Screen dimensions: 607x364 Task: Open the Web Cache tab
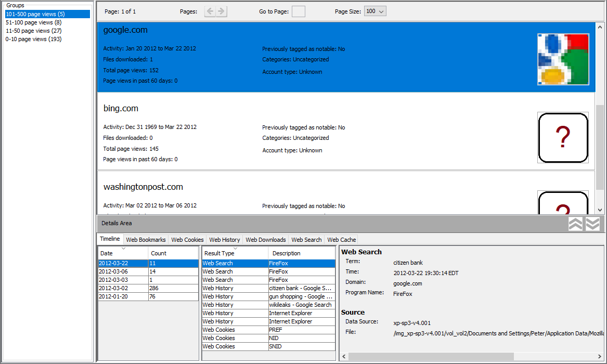(x=342, y=240)
